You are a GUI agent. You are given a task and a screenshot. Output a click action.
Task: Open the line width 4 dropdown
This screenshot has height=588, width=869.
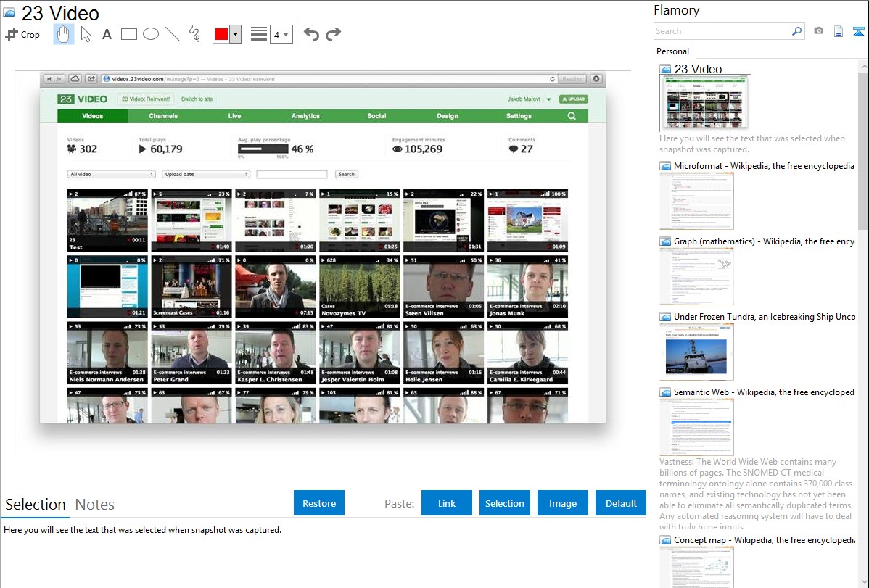coord(281,34)
